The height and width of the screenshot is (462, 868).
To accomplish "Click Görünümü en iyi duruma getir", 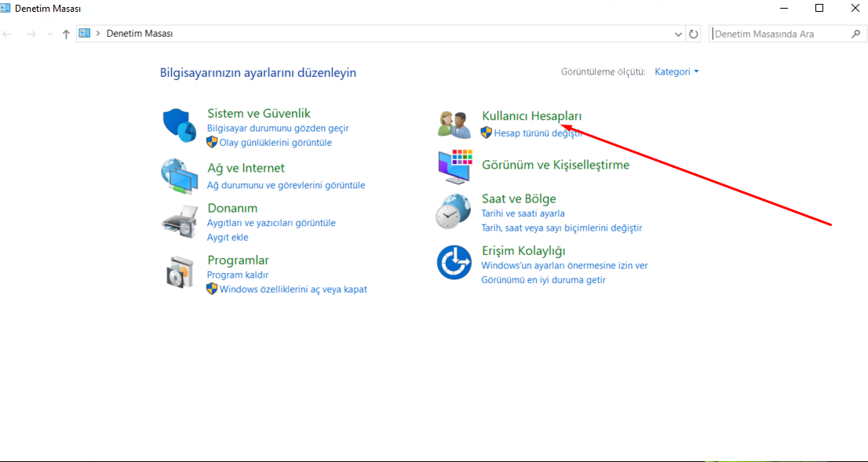I will (x=544, y=280).
